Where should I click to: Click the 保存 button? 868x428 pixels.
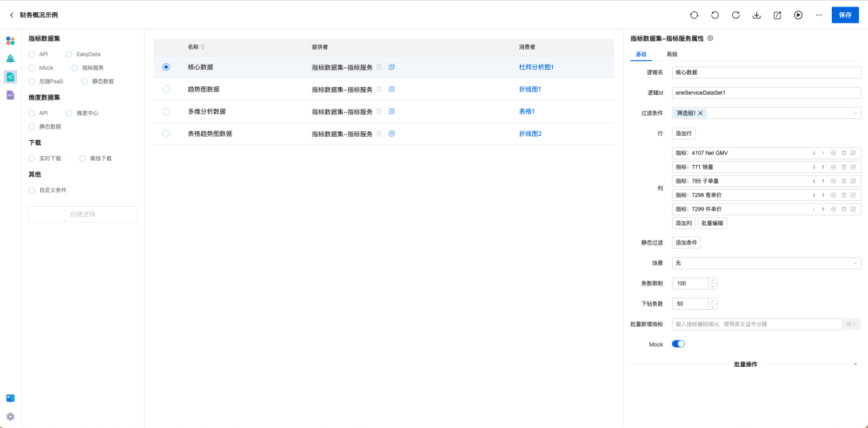[x=845, y=15]
